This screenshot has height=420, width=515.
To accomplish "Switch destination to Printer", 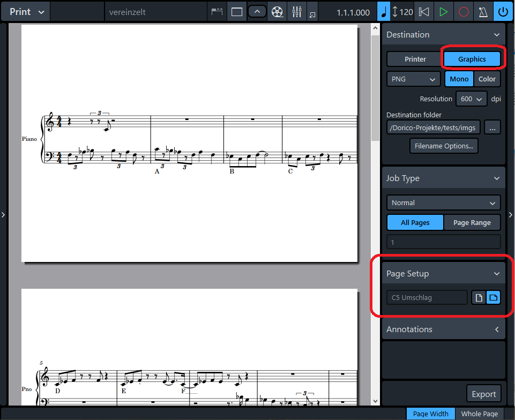I will (x=415, y=59).
